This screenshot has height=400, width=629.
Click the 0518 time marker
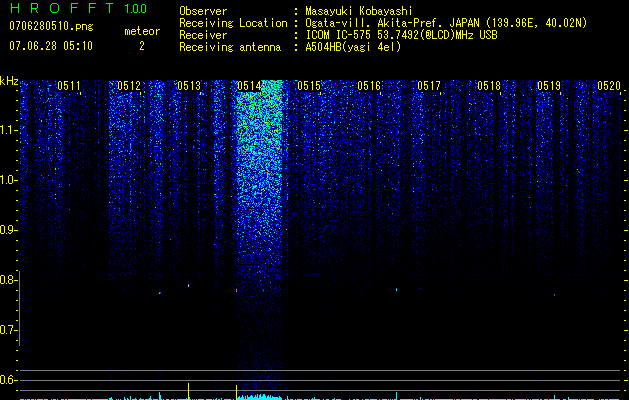(x=489, y=86)
